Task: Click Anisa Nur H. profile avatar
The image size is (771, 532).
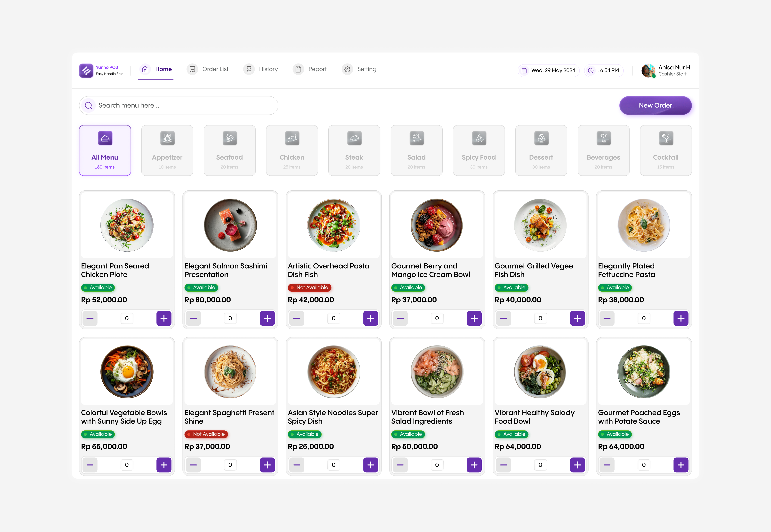Action: pyautogui.click(x=648, y=70)
